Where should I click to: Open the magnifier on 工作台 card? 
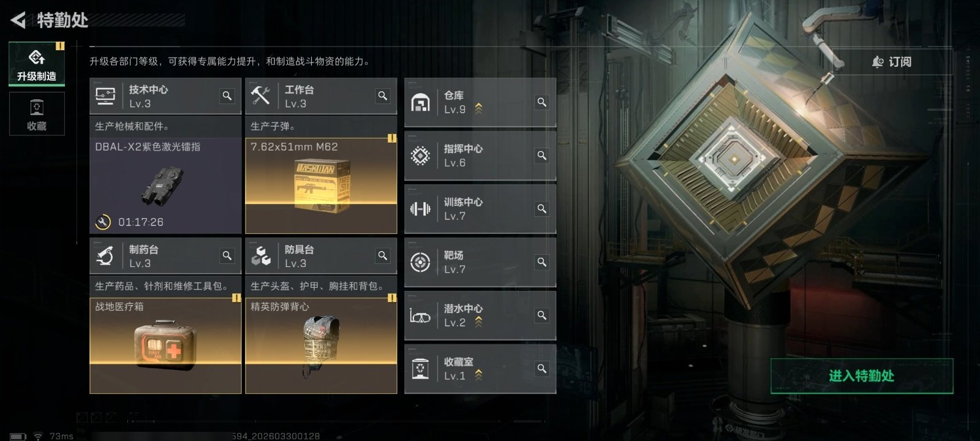[x=383, y=96]
